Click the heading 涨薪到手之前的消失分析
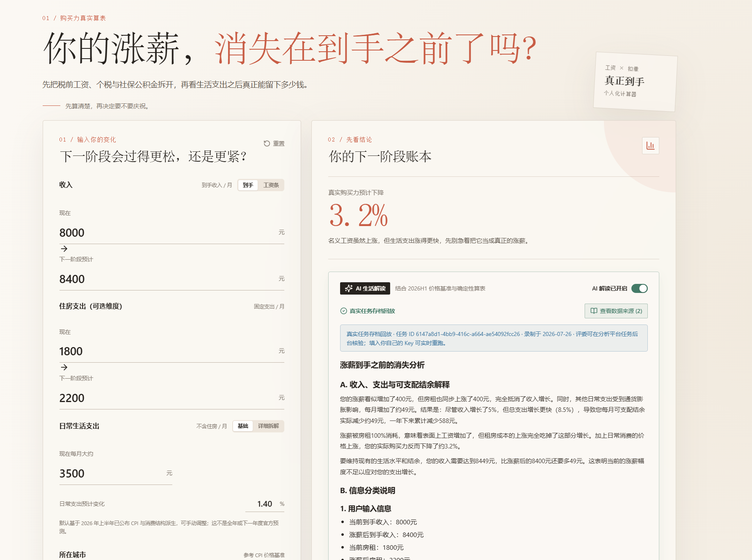This screenshot has height=560, width=752. [382, 365]
